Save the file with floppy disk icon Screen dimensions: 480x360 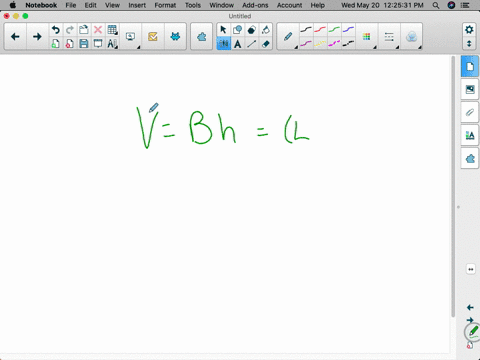84,44
